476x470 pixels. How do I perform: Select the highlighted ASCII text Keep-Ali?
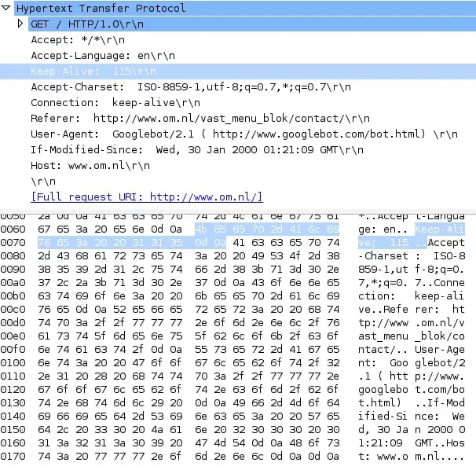444,229
